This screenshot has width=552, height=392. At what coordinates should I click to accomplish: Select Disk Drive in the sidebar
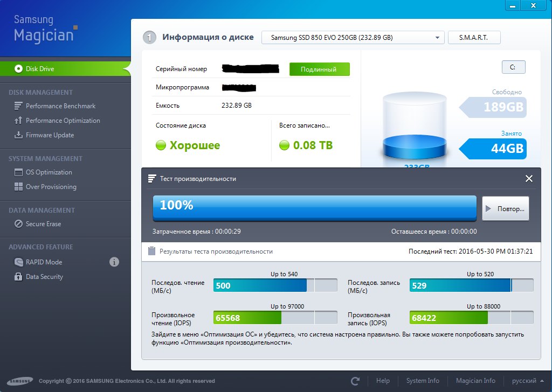pos(65,68)
